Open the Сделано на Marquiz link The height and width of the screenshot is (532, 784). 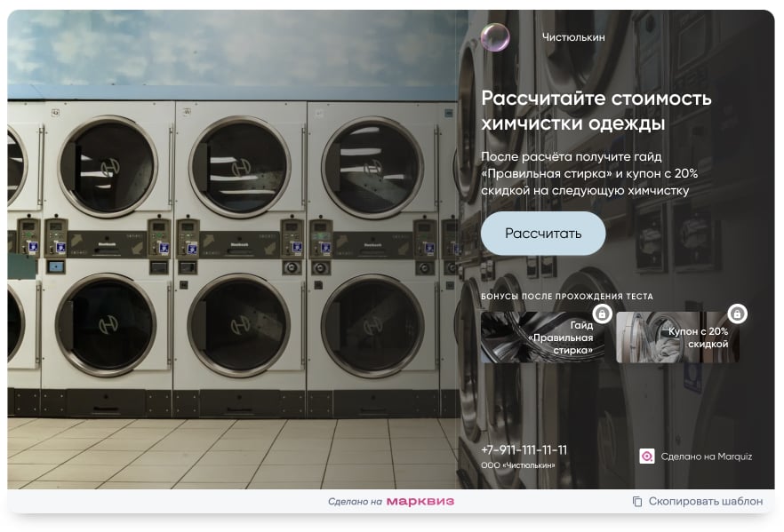point(695,457)
